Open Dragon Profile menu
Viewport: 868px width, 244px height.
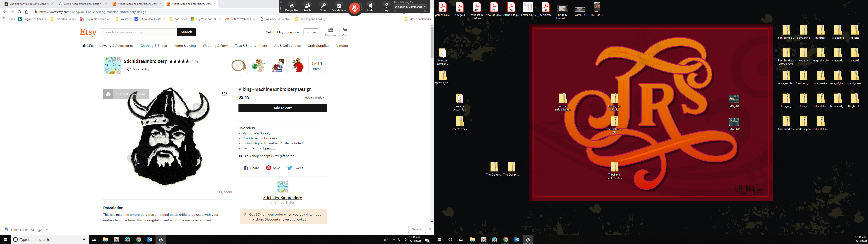(307, 7)
